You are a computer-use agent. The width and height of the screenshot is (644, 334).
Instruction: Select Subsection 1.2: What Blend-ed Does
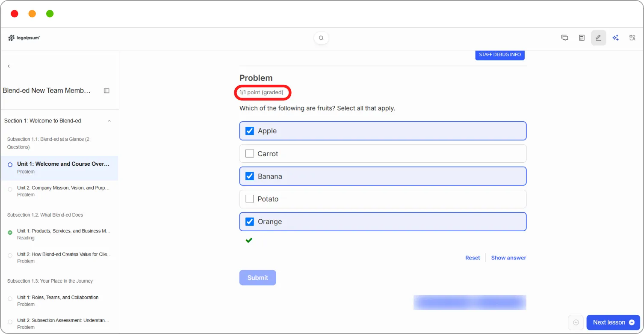(45, 215)
